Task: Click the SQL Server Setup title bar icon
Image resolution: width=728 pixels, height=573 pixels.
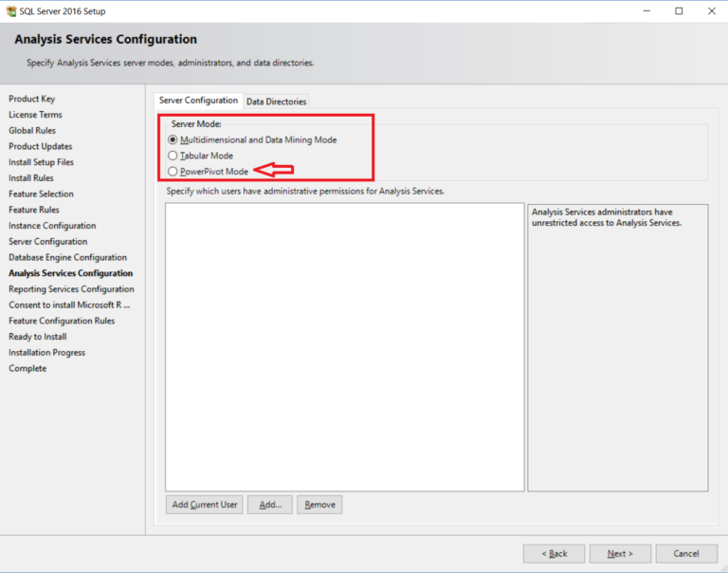Action: pyautogui.click(x=11, y=11)
